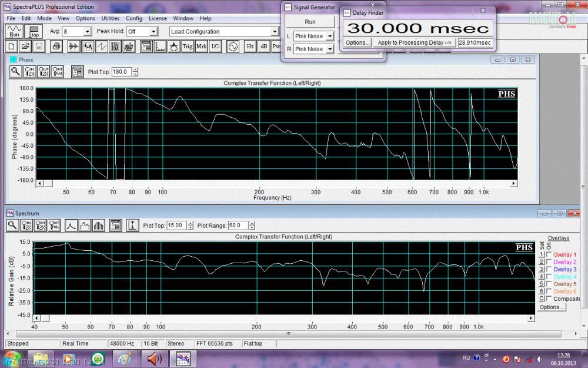Image resolution: width=588 pixels, height=368 pixels.
Task: Open Phase window plot options icon
Action: coord(77,71)
